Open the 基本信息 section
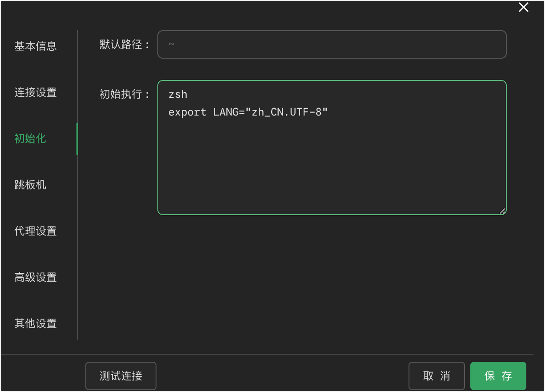Viewport: 545px width, 392px height. (36, 46)
